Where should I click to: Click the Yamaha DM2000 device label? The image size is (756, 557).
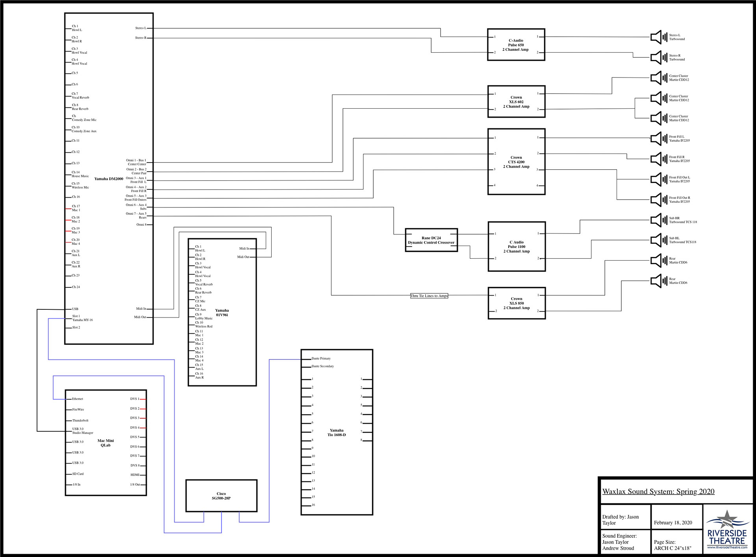click(109, 179)
